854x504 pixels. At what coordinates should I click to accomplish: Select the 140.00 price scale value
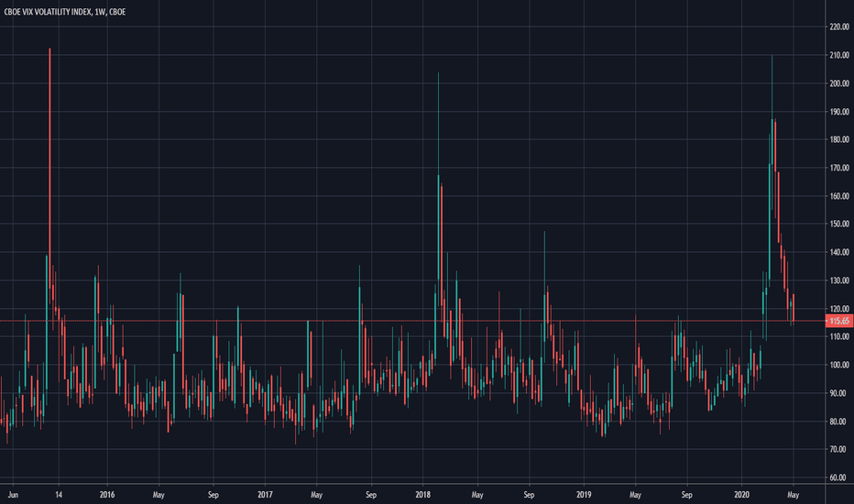[839, 252]
